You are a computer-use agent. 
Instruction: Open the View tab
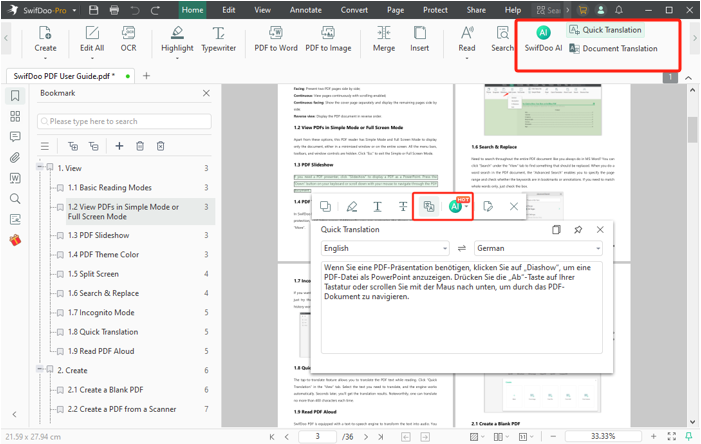[262, 10]
